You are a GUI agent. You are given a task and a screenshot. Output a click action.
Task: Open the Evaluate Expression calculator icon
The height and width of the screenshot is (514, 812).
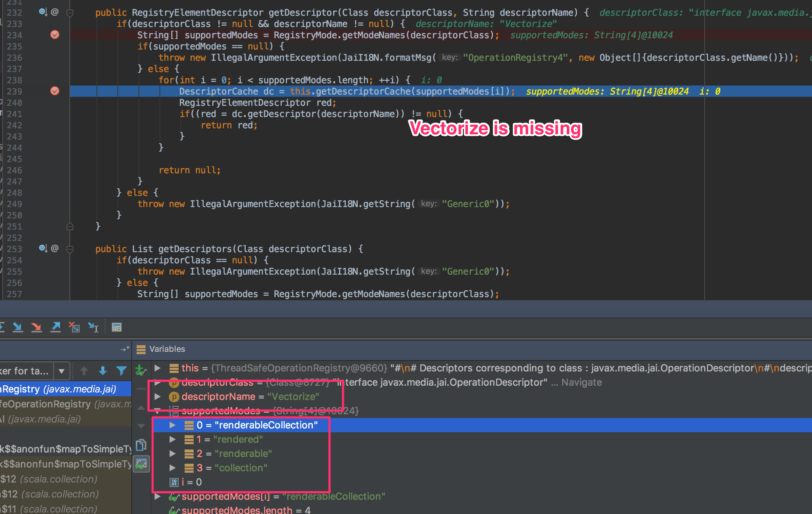(117, 327)
